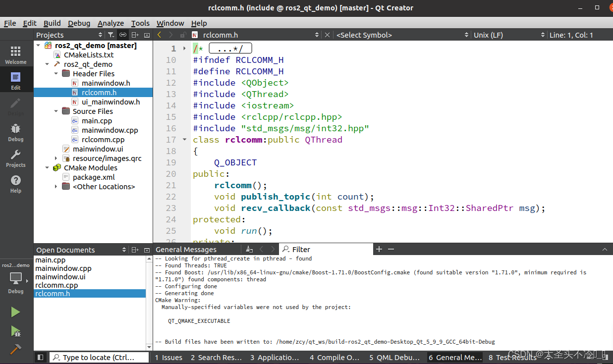Viewport: 613px width, 364px height.
Task: Expand resource/images.qrc node
Action: coord(56,158)
